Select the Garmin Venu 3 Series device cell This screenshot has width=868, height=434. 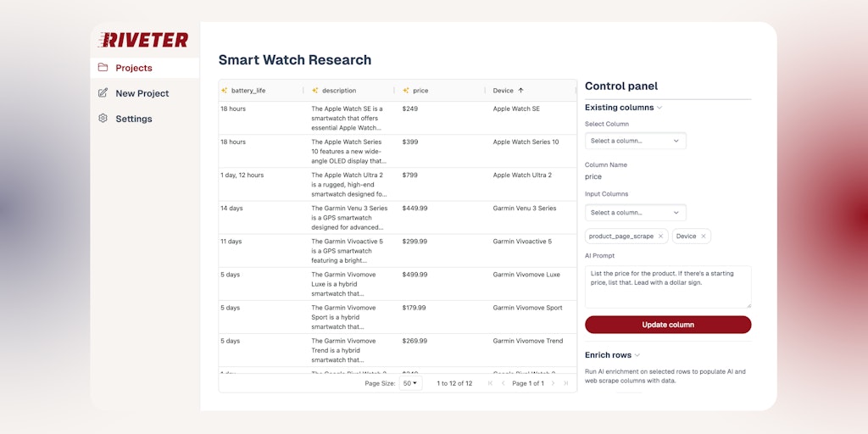[524, 209]
